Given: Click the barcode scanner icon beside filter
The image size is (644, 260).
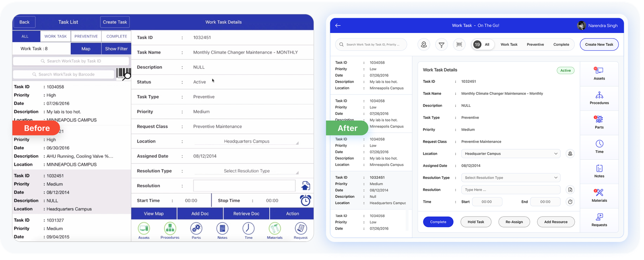Looking at the screenshot, I should click(x=459, y=45).
